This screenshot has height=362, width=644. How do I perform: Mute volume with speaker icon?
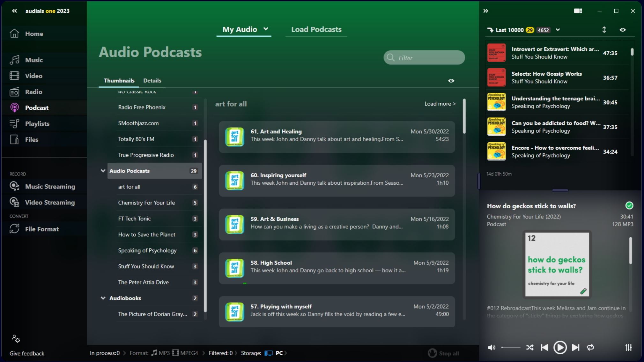pyautogui.click(x=492, y=348)
